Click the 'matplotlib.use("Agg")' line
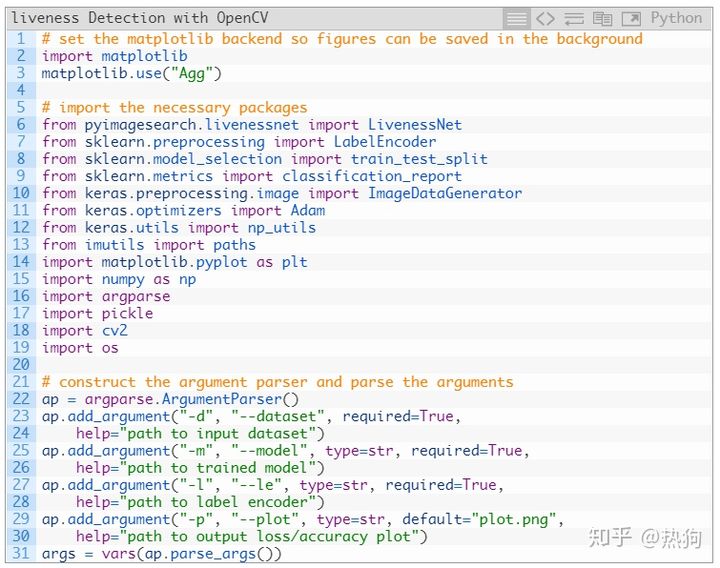720x568 pixels. (132, 73)
